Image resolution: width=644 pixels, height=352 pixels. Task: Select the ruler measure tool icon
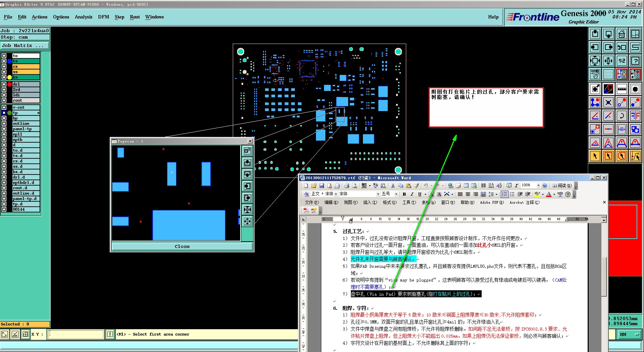click(622, 89)
